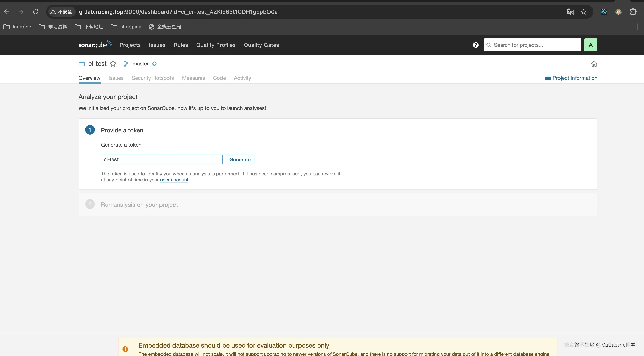Bookmark this page with the star icon
The width and height of the screenshot is (644, 356).
coord(583,12)
